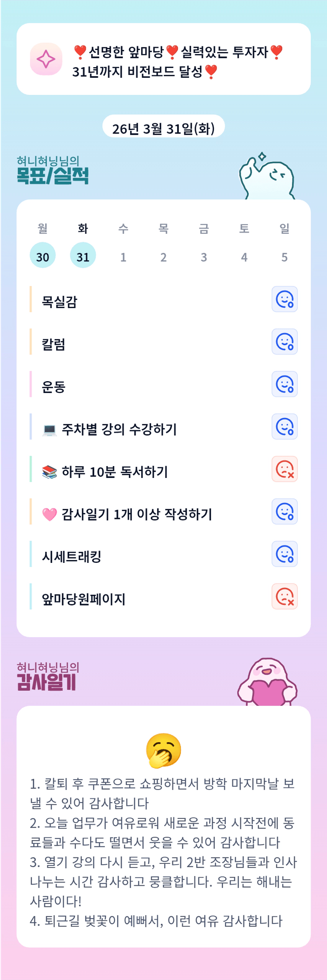This screenshot has width=327, height=980.
Task: Select Sunday 5 in the week calendar
Action: (x=284, y=257)
